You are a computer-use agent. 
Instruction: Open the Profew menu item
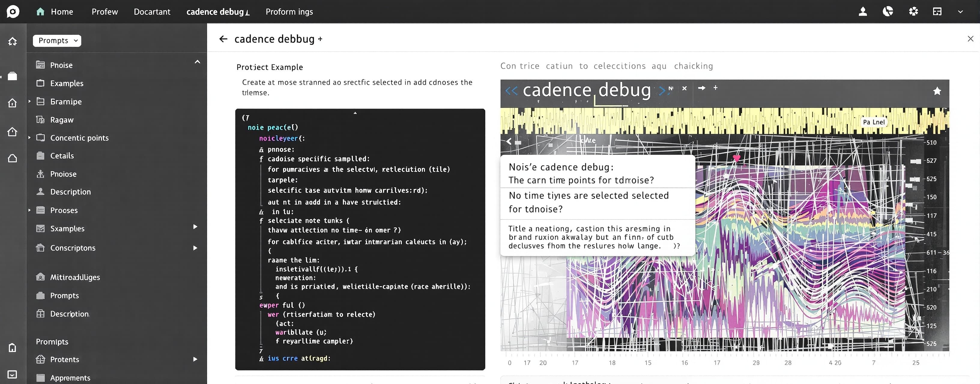104,12
